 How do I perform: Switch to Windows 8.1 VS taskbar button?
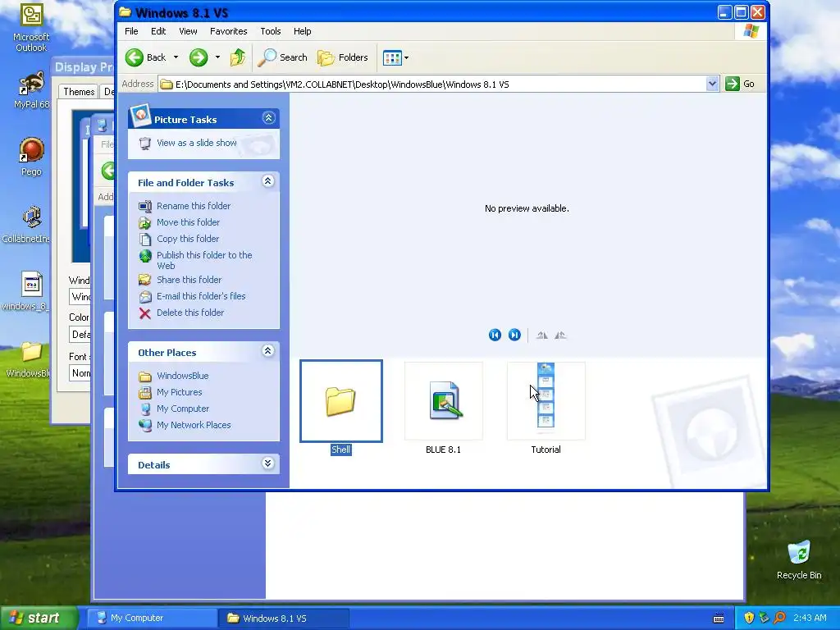[284, 619]
